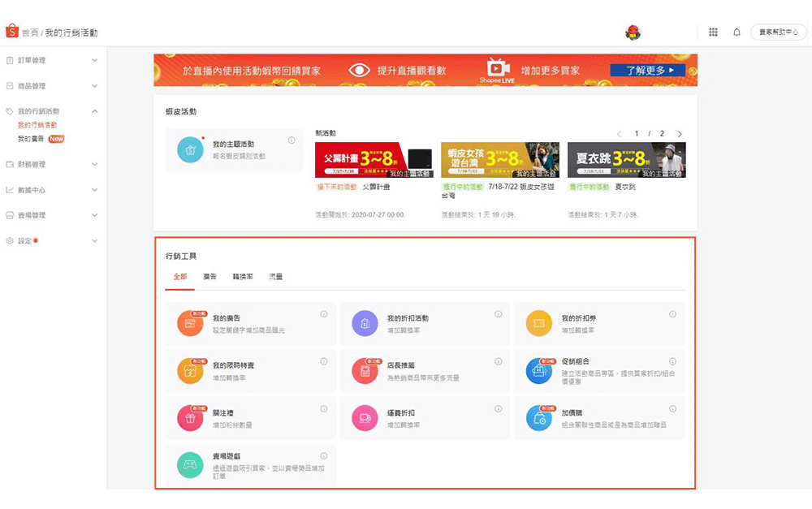This screenshot has width=812, height=509.
Task: Show info tooltip on 我的折扣活動 card
Action: 499,314
